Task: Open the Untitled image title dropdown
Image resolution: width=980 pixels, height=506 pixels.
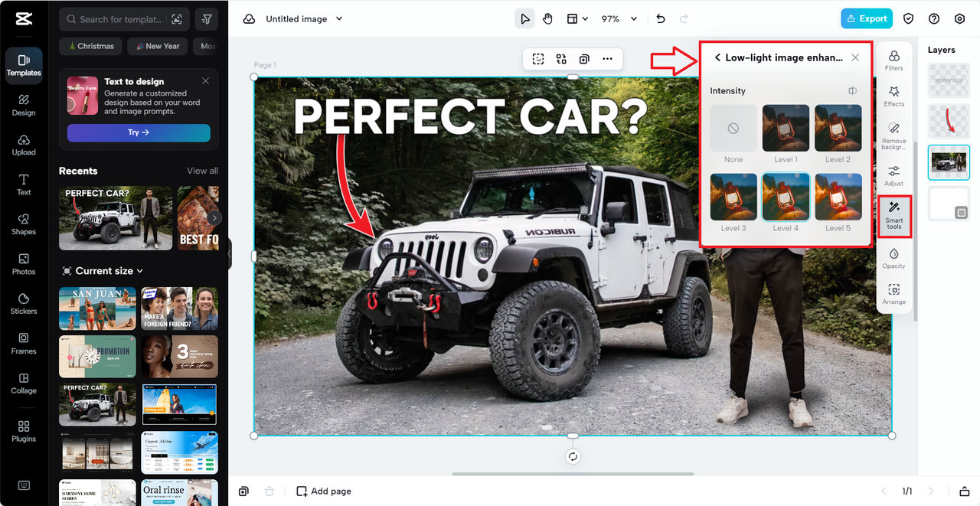Action: [304, 19]
